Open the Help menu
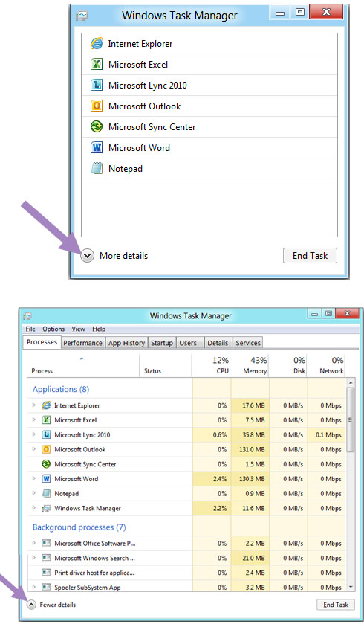Viewport: 364px width, 627px height. (99, 329)
